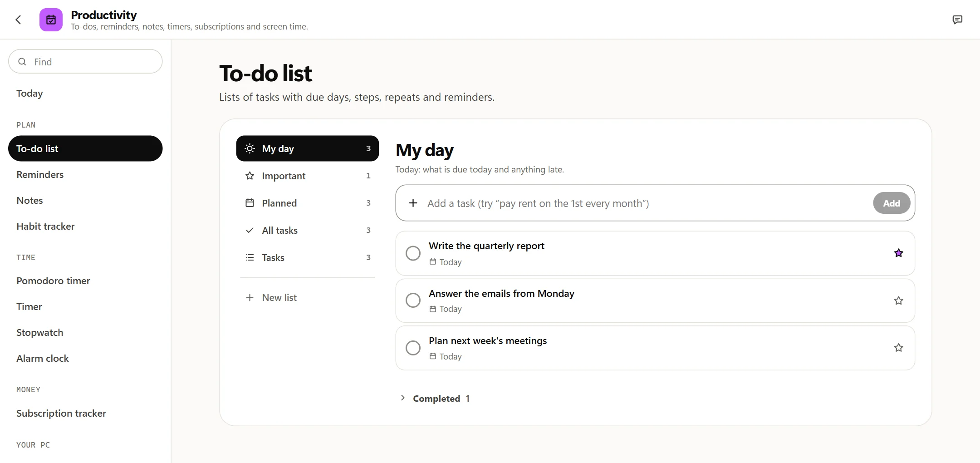The image size is (980, 463).
Task: Open Reminders in the sidebar
Action: (x=85, y=174)
